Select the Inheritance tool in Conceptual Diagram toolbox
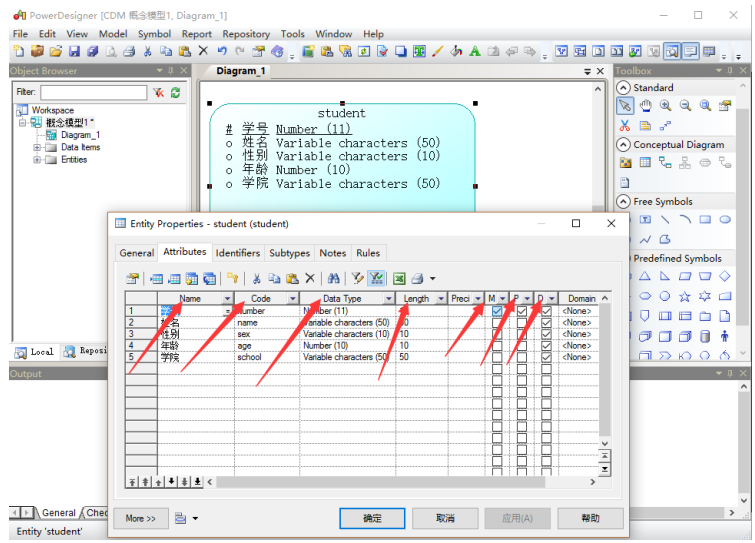 pyautogui.click(x=685, y=163)
